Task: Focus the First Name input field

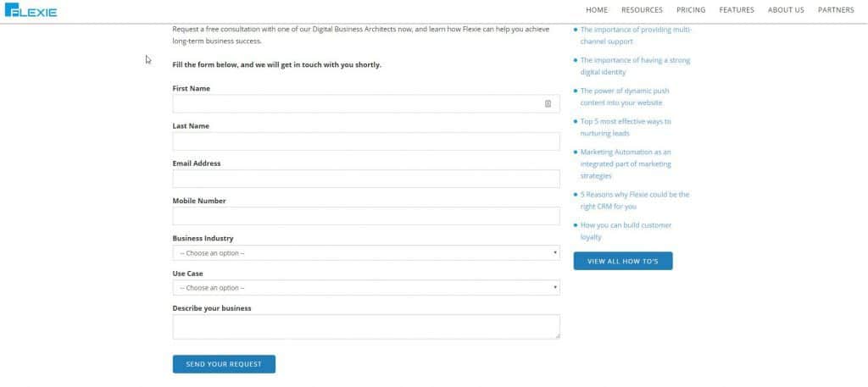Action: [x=366, y=104]
